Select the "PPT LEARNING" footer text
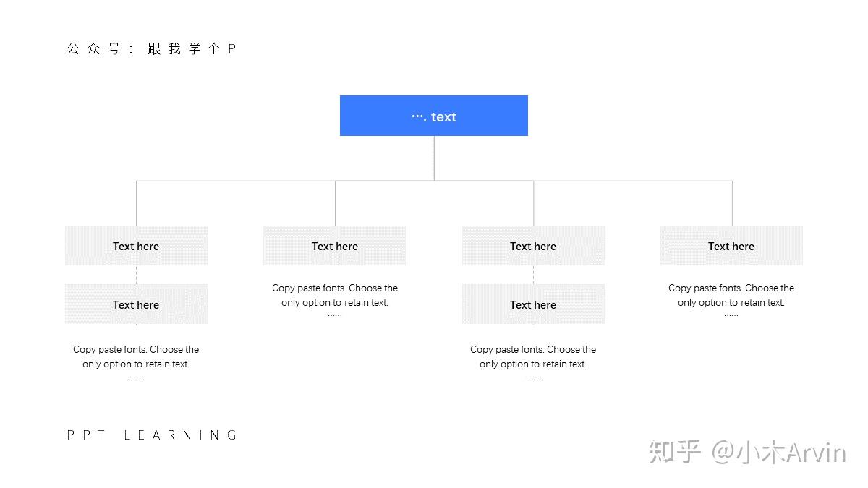Image resolution: width=868 pixels, height=488 pixels. pos(152,435)
